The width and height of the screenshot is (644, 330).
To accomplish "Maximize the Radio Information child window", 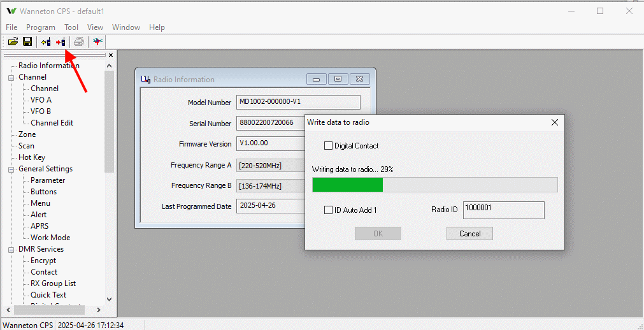I will (338, 79).
